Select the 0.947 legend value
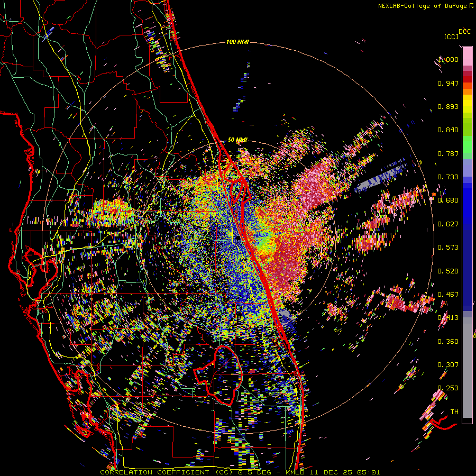 (x=448, y=83)
